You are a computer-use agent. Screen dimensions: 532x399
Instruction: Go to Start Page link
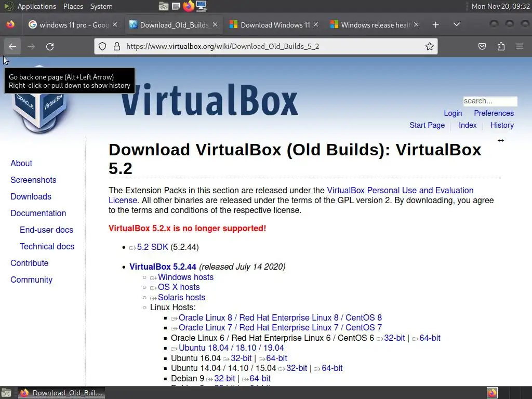pyautogui.click(x=427, y=125)
